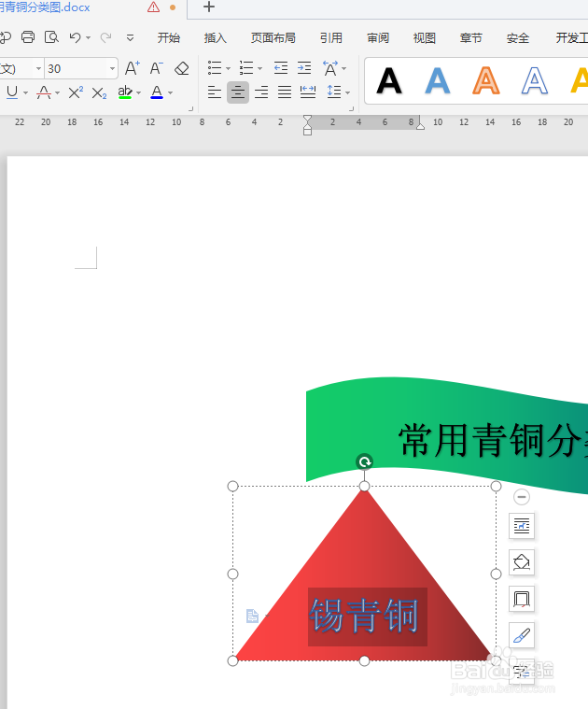The image size is (588, 709).
Task: Align text left
Action: (215, 92)
